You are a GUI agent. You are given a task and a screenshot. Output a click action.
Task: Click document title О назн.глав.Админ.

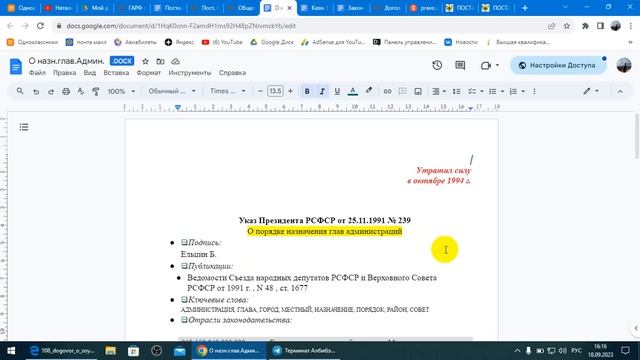[66, 61]
